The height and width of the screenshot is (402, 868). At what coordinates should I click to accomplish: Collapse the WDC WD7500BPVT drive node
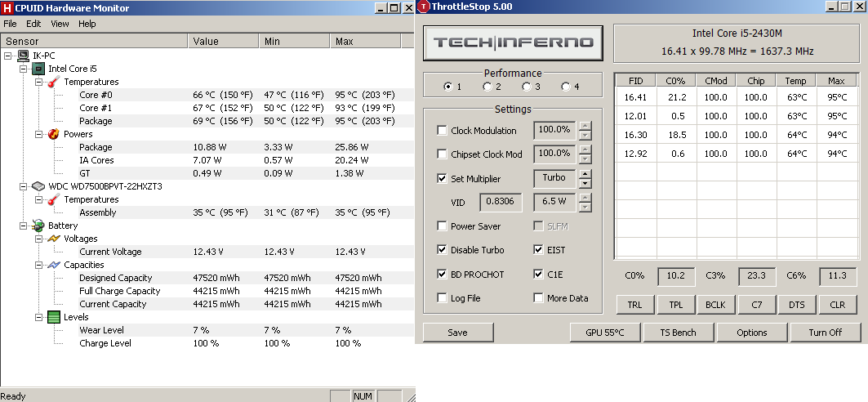click(23, 186)
